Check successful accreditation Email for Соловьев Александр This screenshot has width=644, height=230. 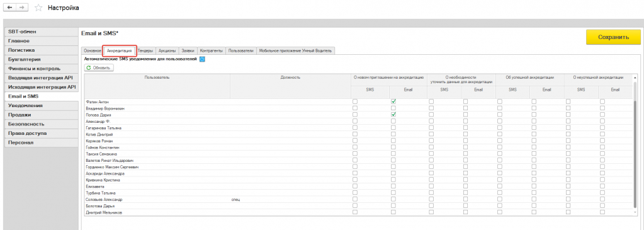tap(534, 199)
